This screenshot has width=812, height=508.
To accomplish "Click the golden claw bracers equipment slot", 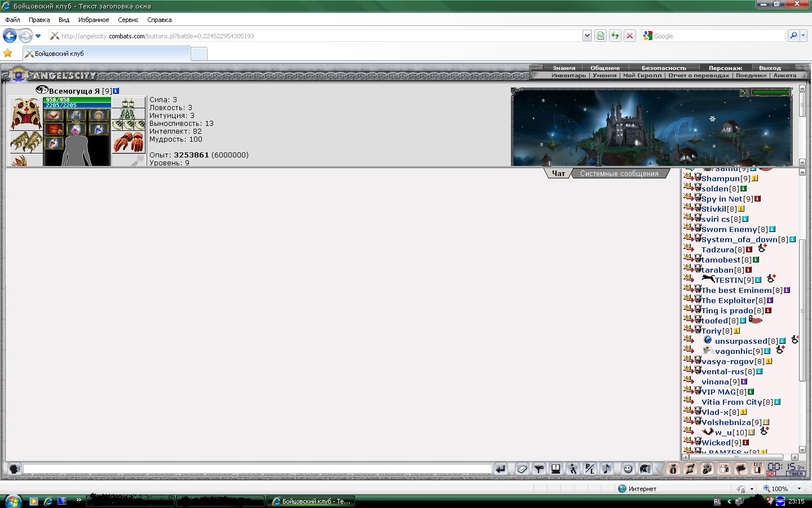I will point(25,142).
